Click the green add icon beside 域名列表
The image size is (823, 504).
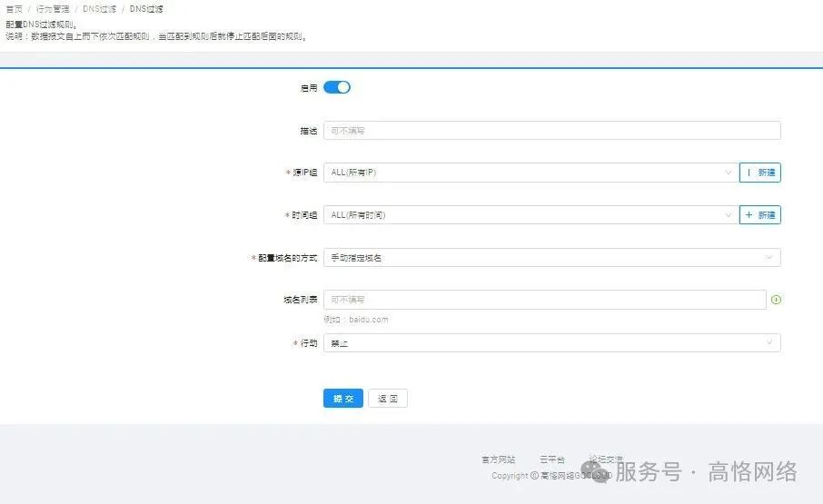777,300
